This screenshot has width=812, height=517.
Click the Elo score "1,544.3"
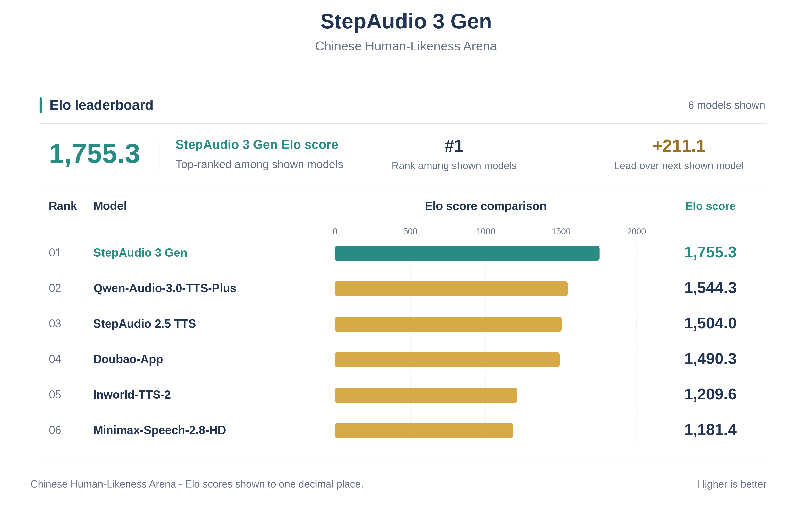(x=710, y=288)
